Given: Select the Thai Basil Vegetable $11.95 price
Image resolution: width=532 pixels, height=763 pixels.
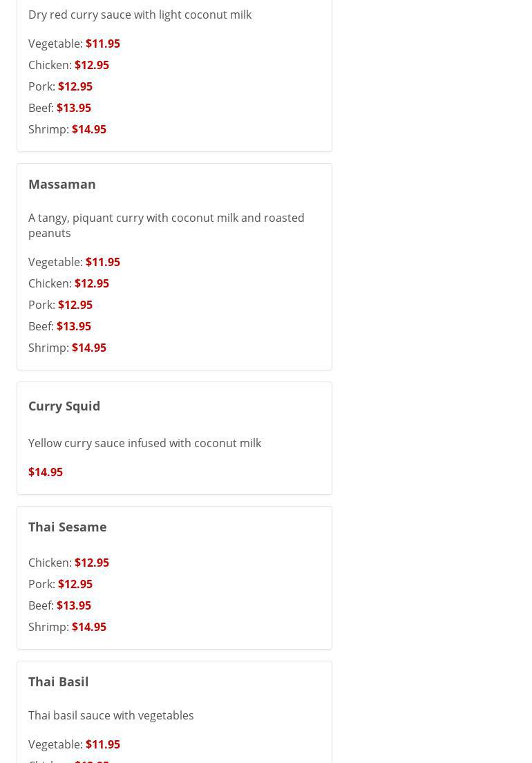Looking at the screenshot, I should tap(102, 744).
